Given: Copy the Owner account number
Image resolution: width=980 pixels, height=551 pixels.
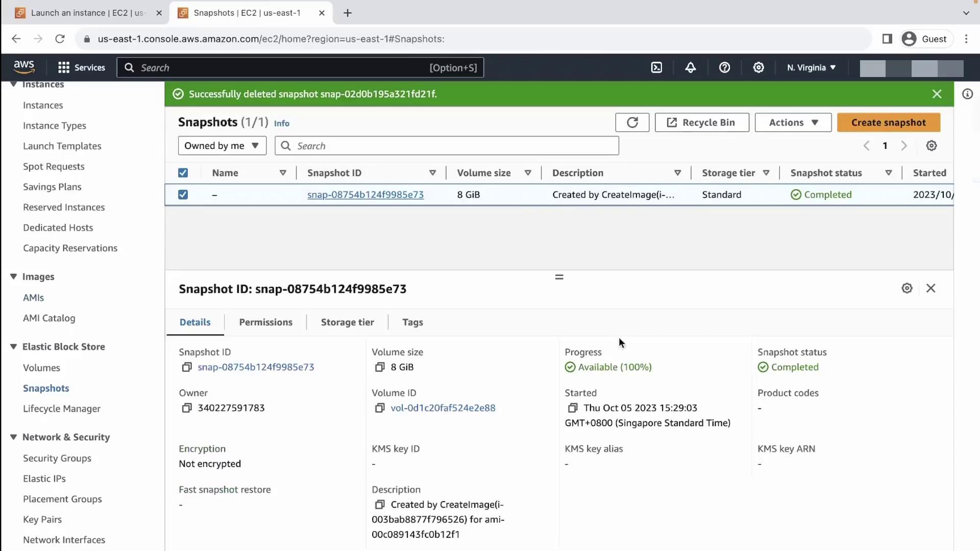Looking at the screenshot, I should pos(187,408).
